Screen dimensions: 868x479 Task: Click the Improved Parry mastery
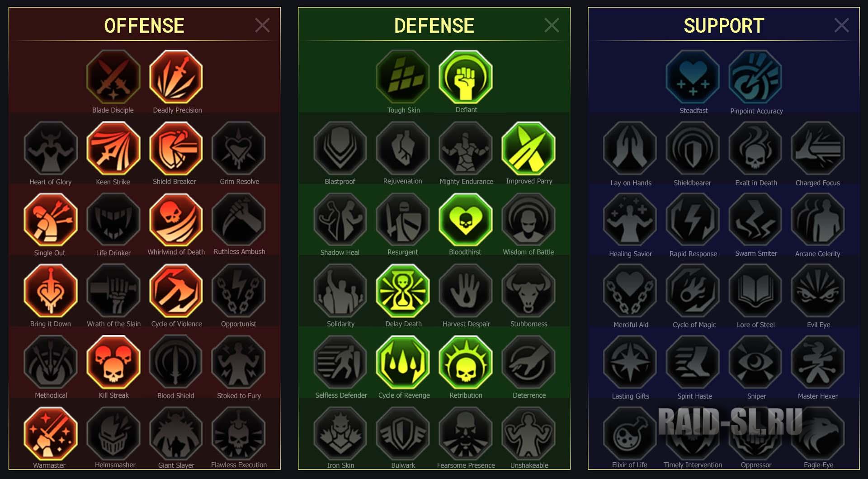click(x=528, y=148)
